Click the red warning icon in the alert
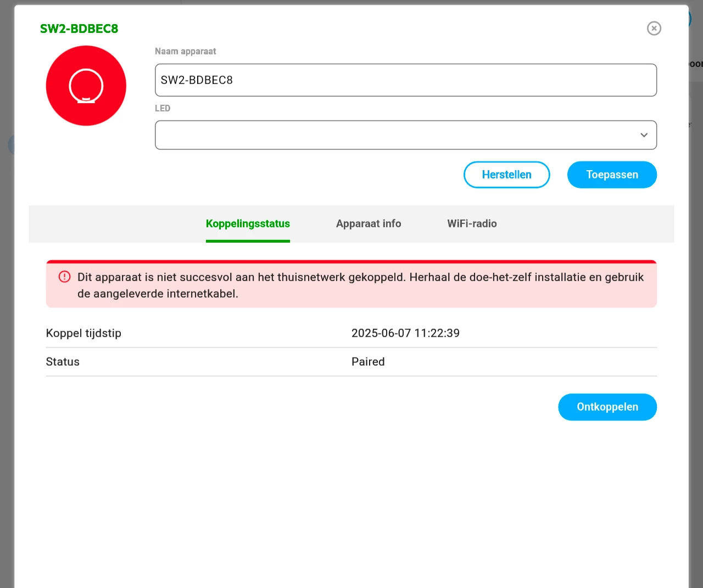703x588 pixels. [64, 277]
